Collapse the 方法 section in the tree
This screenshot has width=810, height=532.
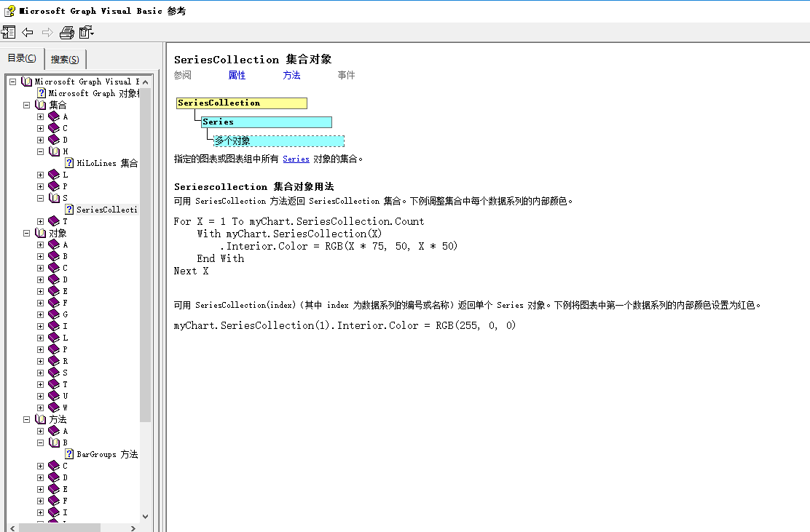point(25,419)
